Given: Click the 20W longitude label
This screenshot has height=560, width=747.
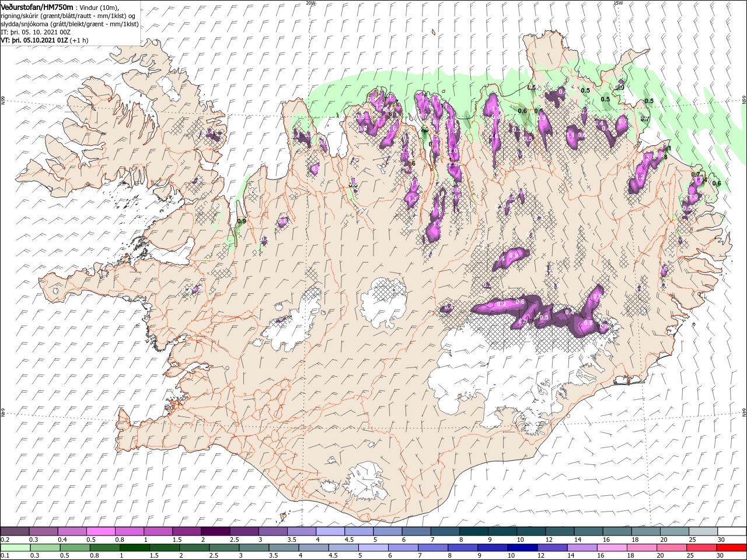Looking at the screenshot, I should (310, 2).
